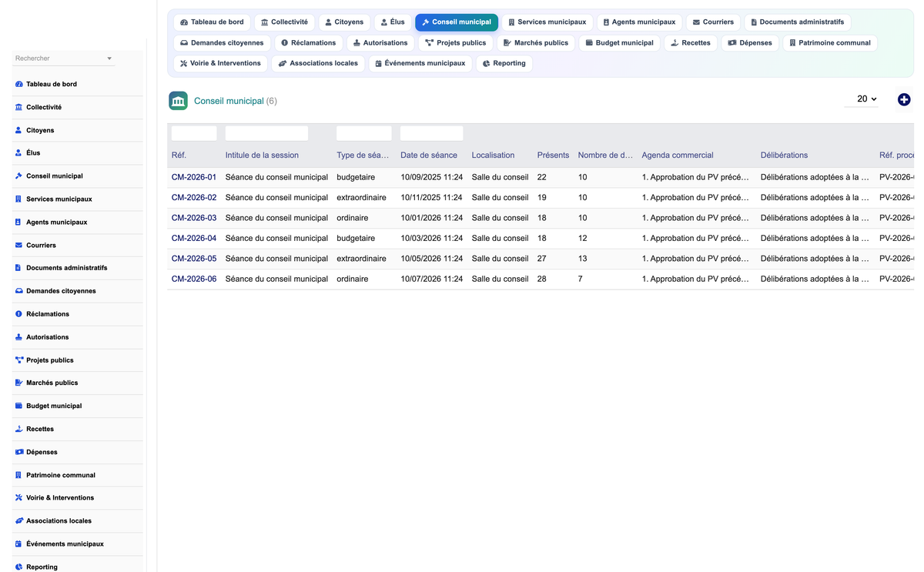Sort by Présents column header
Screen dimensions: 924x572
tap(553, 156)
